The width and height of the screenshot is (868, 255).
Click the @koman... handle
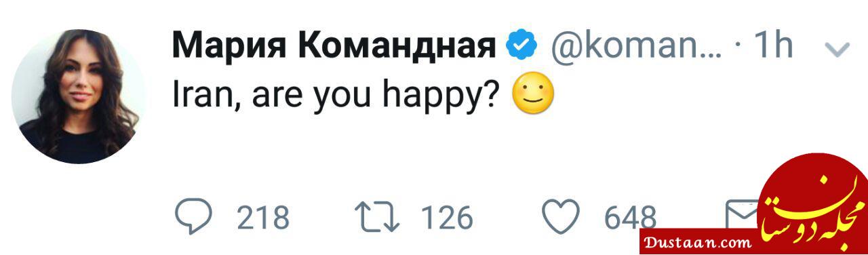click(x=636, y=47)
